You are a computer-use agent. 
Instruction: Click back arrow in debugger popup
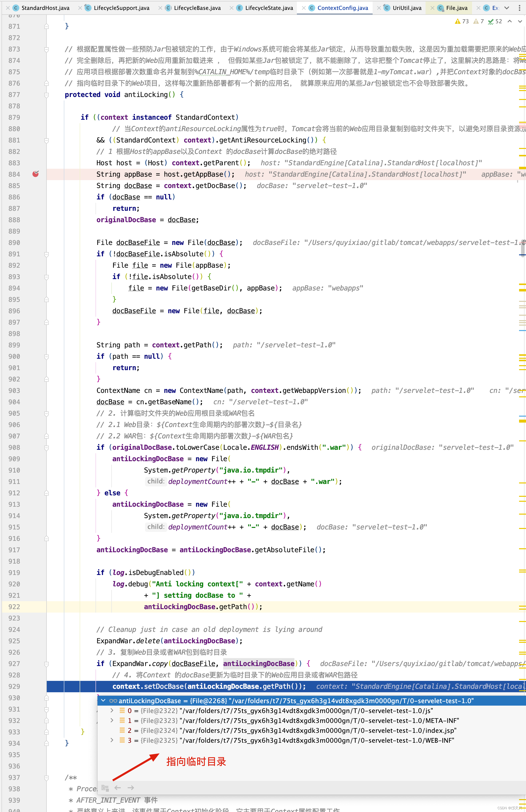tap(118, 788)
